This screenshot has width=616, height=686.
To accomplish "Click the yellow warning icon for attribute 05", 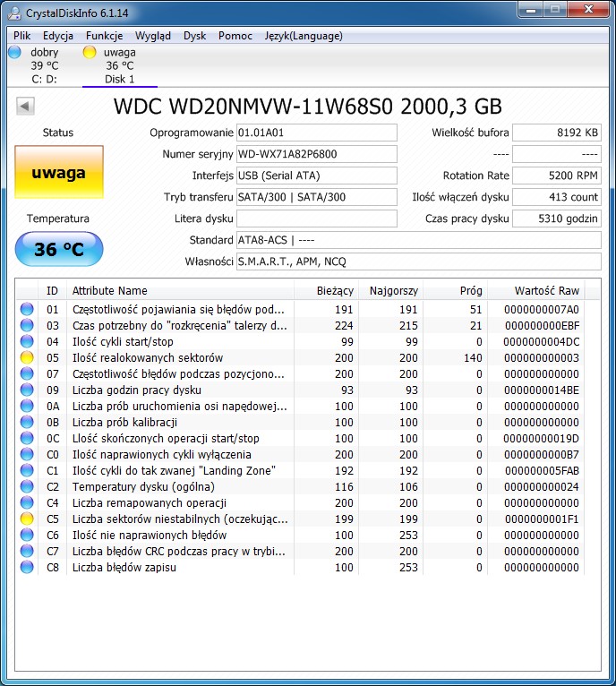I will click(27, 358).
